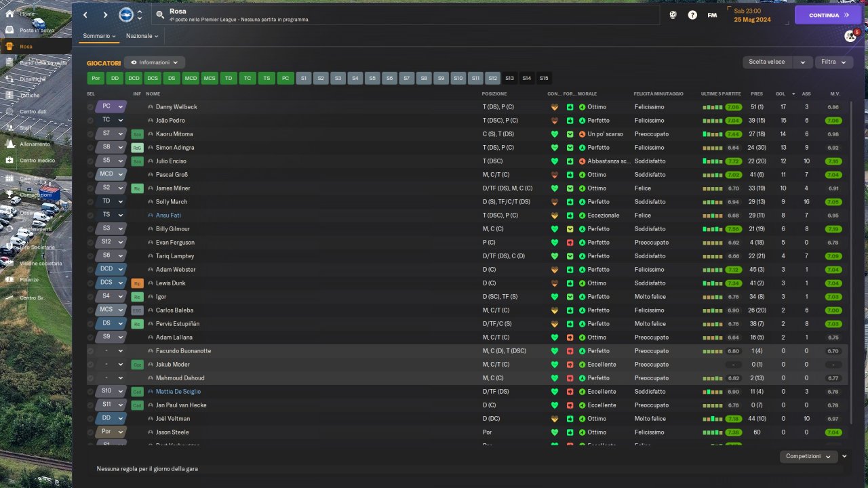Open the notifications avatar icon
Viewport: 868px width, 488px height.
[850, 36]
